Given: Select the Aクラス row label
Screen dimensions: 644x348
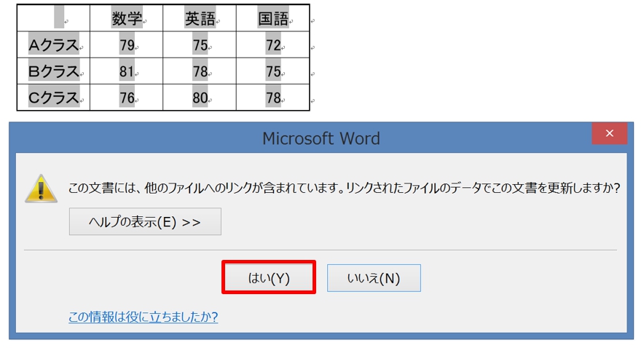Looking at the screenshot, I should (53, 44).
